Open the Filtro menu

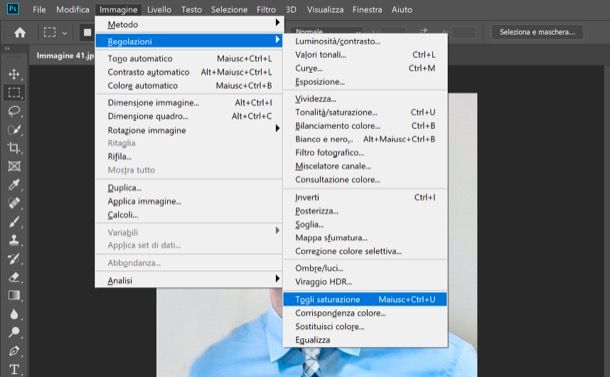(266, 9)
